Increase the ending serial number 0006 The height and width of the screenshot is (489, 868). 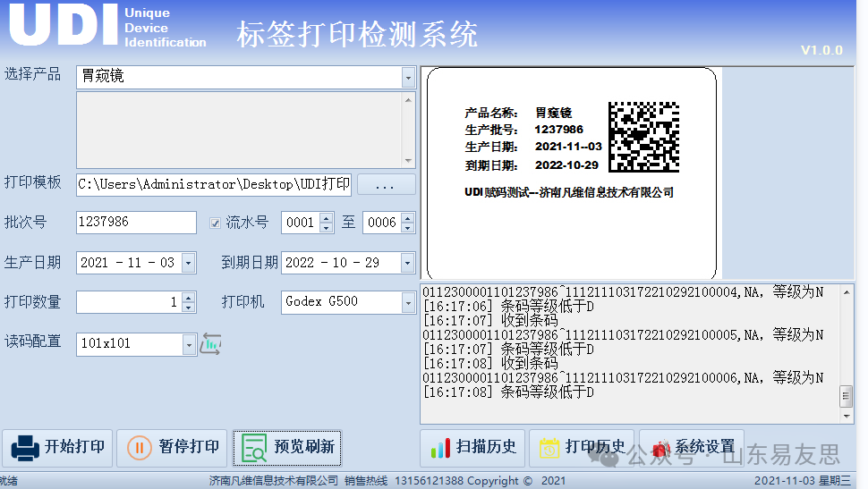point(408,217)
